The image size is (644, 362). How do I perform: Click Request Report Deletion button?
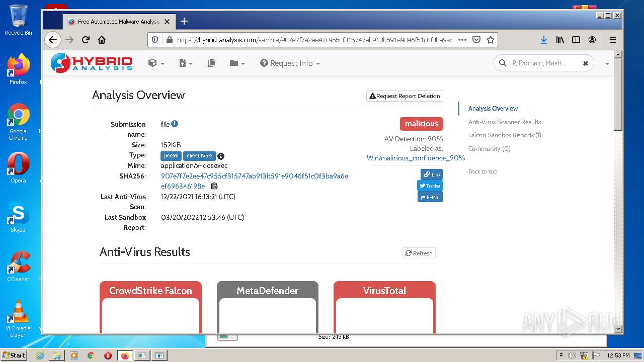tap(405, 96)
